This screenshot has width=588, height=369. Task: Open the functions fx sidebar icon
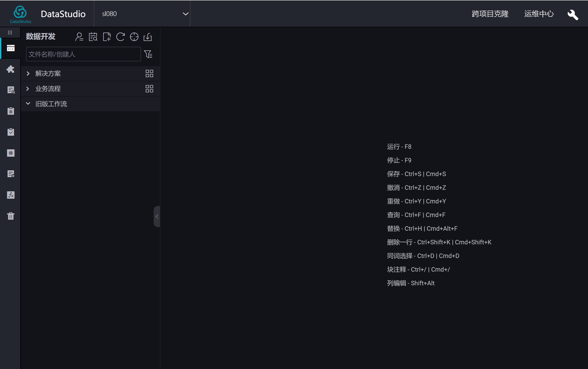click(11, 195)
